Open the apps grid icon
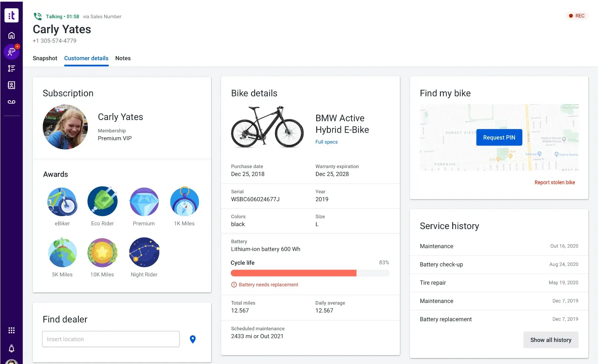Image resolution: width=600 pixels, height=364 pixels. coord(11,330)
